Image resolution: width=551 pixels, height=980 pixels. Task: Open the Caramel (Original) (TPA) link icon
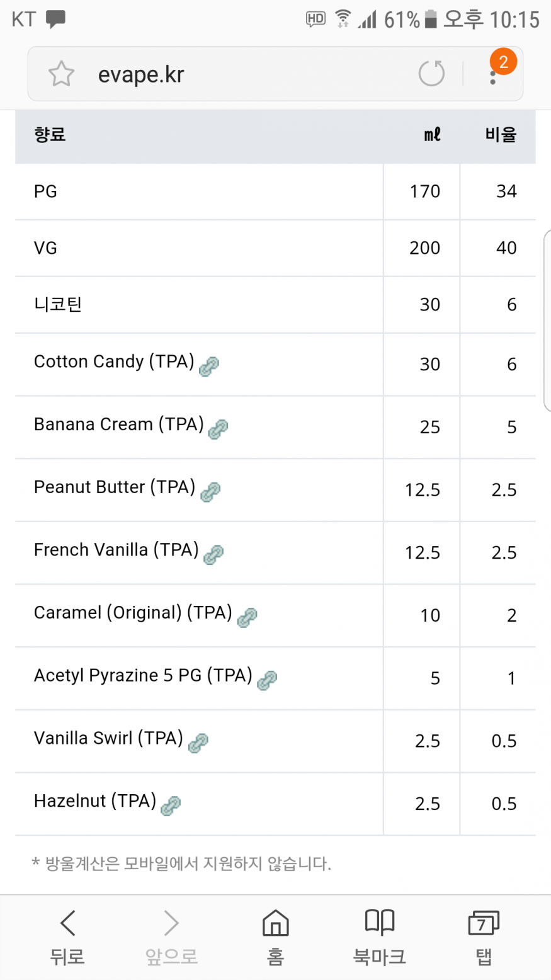[x=247, y=617]
